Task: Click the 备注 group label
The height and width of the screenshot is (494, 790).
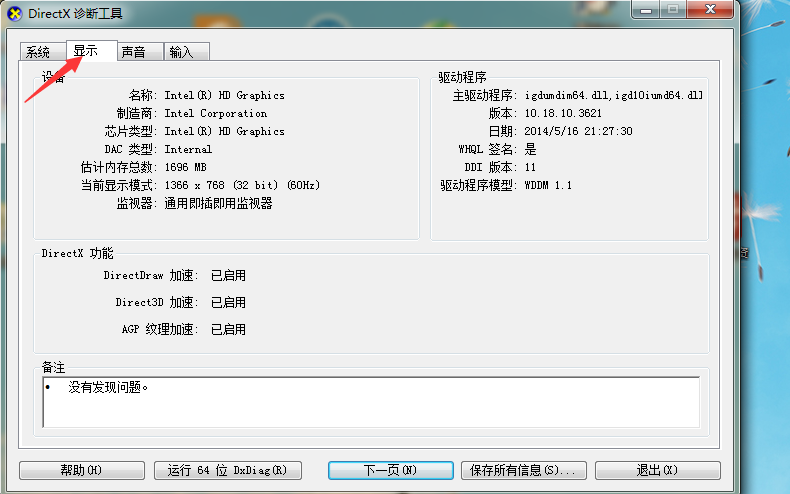Action: [53, 367]
